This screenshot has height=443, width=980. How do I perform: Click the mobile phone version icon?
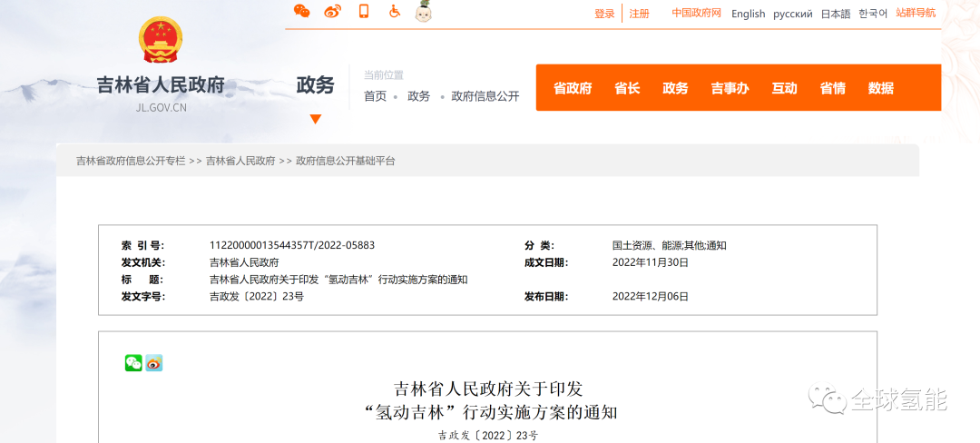click(364, 11)
